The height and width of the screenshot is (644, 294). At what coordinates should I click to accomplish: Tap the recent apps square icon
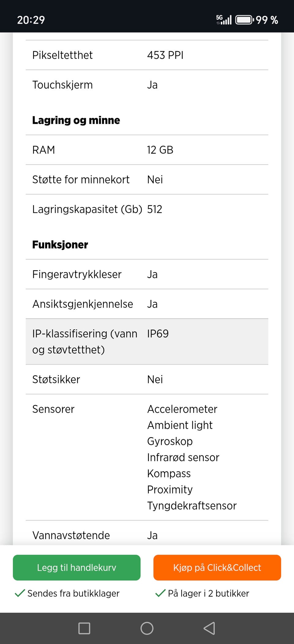pyautogui.click(x=84, y=628)
